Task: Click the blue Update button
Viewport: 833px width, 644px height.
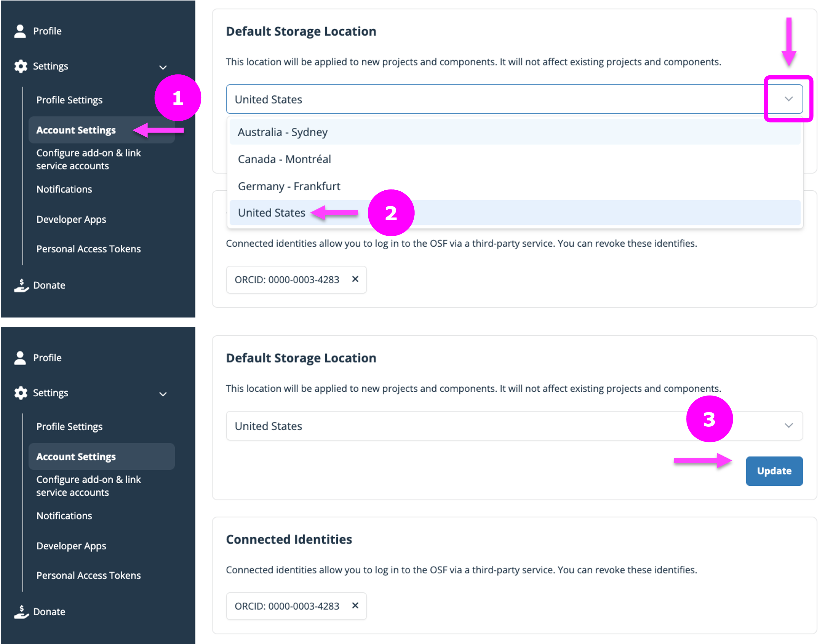Action: (774, 471)
